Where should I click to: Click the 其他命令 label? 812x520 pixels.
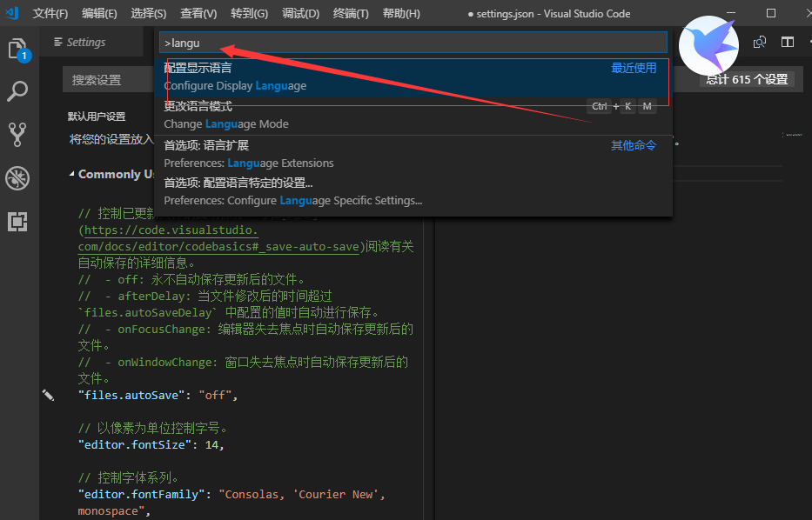click(634, 145)
